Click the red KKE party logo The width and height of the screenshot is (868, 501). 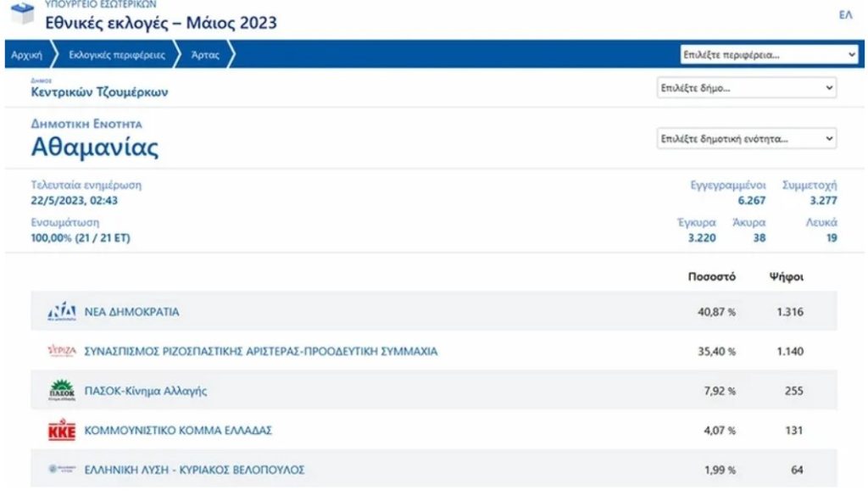[x=62, y=431]
